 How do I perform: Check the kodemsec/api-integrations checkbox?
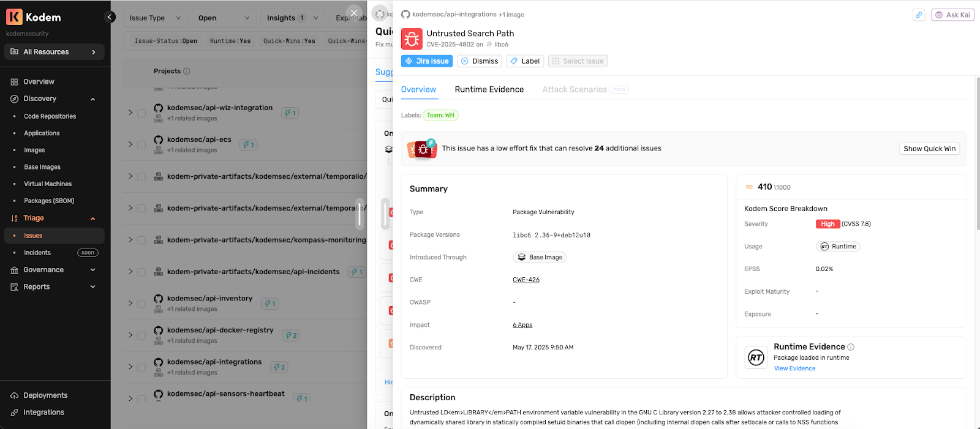(141, 368)
